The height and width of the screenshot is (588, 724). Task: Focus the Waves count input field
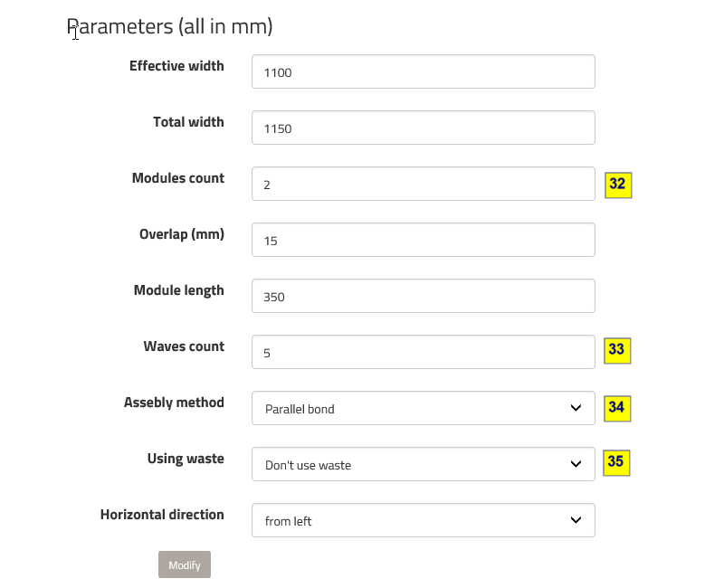pyautogui.click(x=423, y=353)
